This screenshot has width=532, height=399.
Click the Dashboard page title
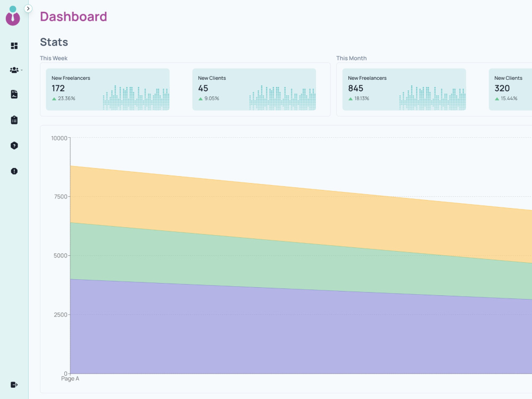pos(73,16)
